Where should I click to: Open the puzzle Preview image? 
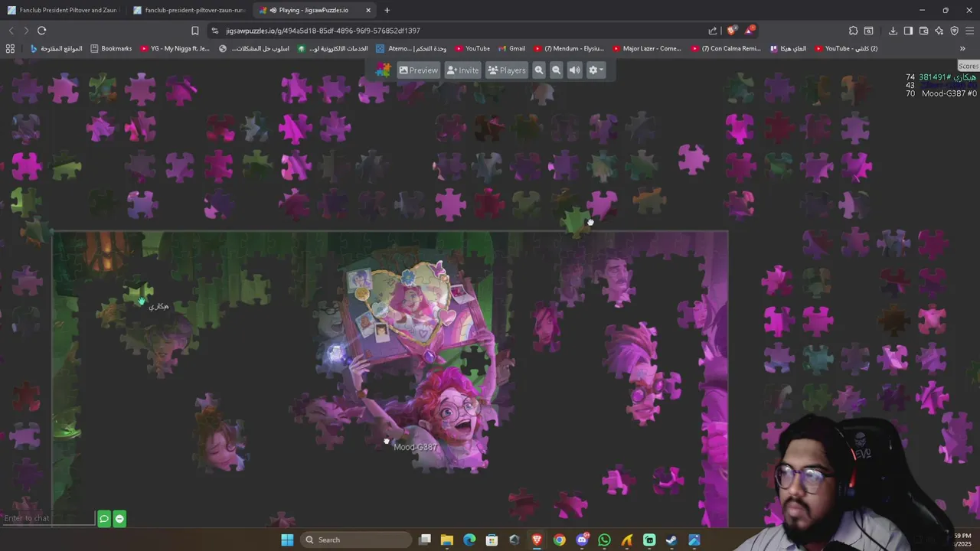pos(418,70)
